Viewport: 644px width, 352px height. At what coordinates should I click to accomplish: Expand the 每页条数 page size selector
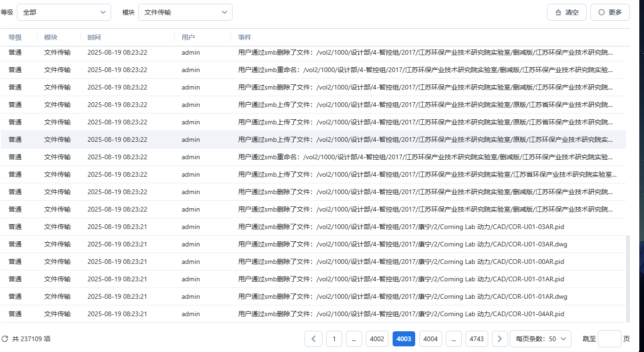[x=540, y=339]
